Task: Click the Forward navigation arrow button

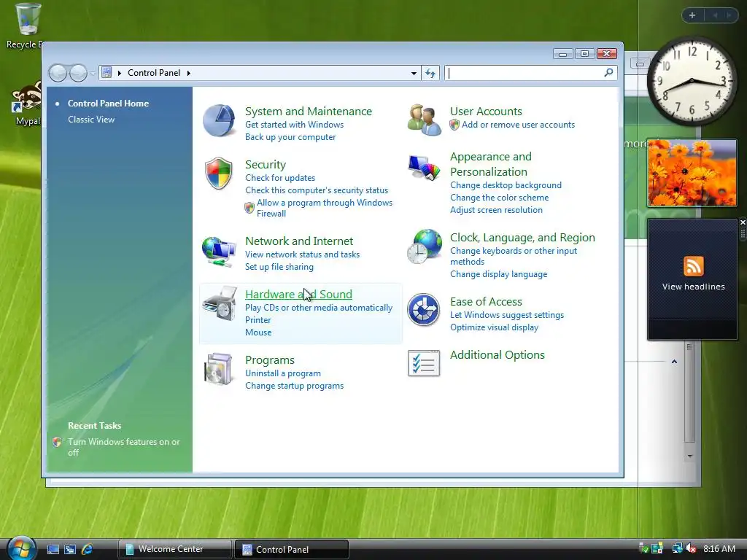Action: pyautogui.click(x=79, y=74)
